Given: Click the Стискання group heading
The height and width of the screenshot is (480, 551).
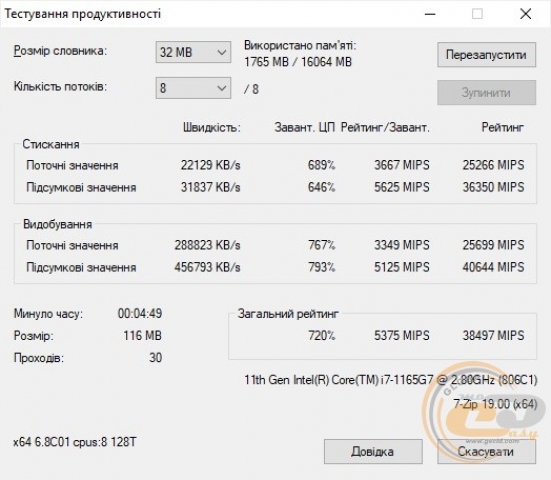Looking at the screenshot, I should pyautogui.click(x=51, y=144).
